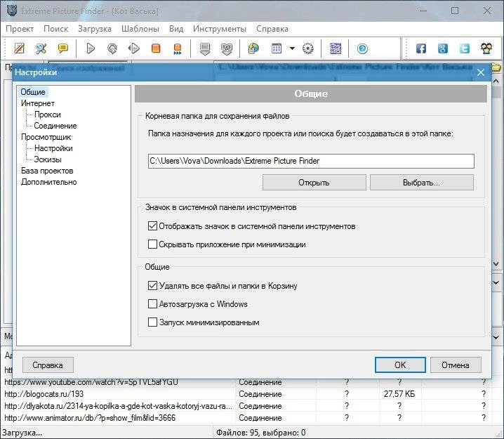The width and height of the screenshot is (504, 439).
Task: Select Прокси in settings tree
Action: 48,114
